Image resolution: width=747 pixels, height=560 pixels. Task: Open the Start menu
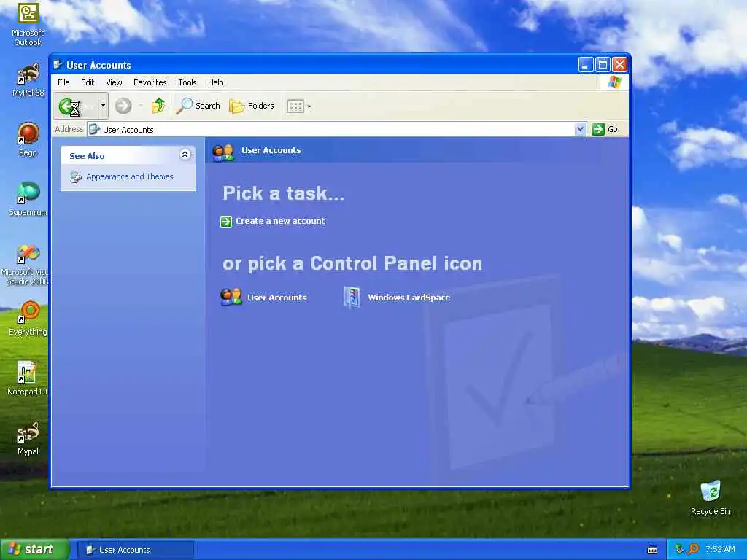(x=34, y=550)
